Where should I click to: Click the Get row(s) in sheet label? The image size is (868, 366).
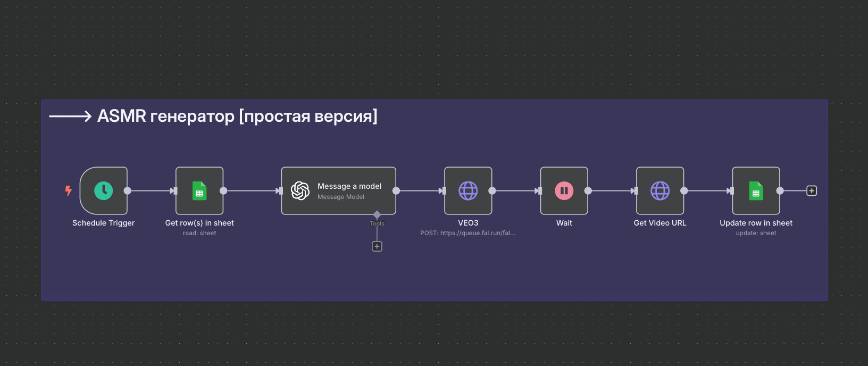point(199,223)
